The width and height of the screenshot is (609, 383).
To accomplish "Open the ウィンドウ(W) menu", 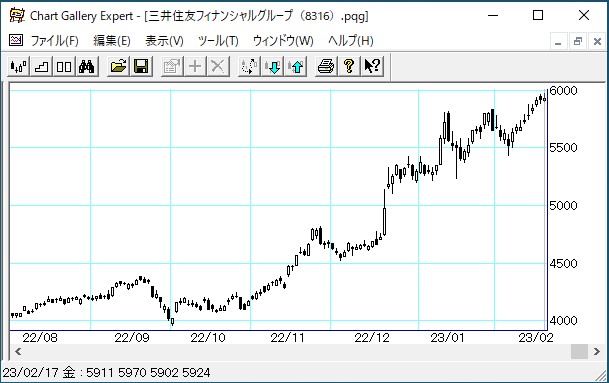I will (x=283, y=40).
